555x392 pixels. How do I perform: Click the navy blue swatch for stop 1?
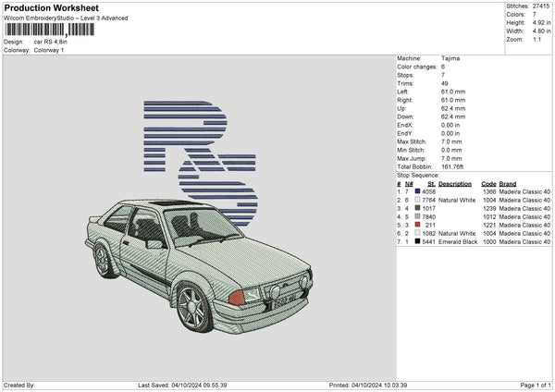click(417, 191)
